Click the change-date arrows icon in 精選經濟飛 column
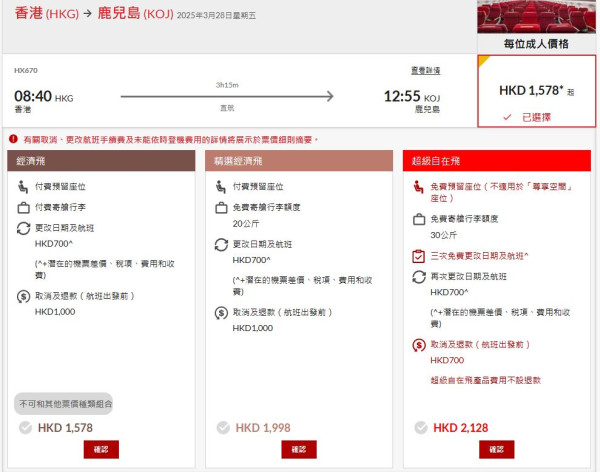Image resolution: width=600 pixels, height=472 pixels. (221, 245)
